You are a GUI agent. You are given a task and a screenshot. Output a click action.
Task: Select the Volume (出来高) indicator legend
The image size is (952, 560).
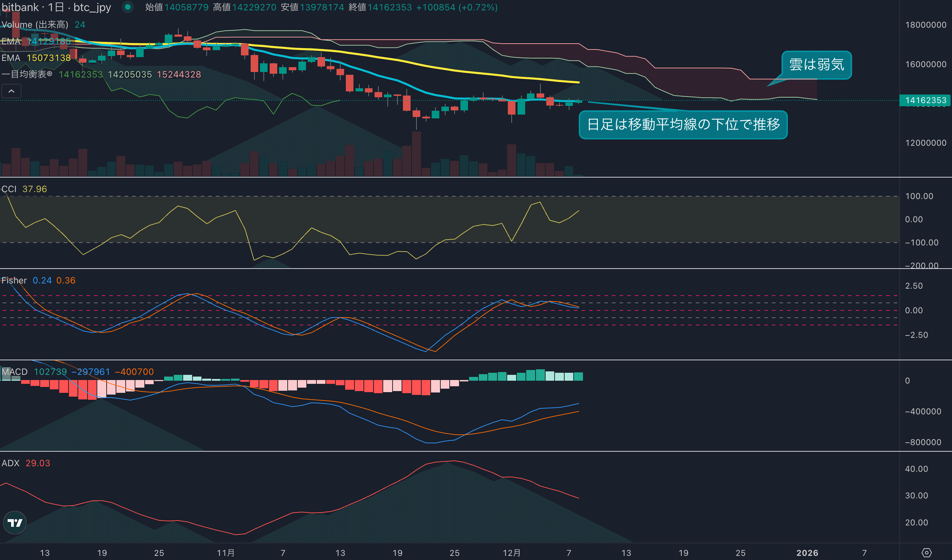pos(35,25)
